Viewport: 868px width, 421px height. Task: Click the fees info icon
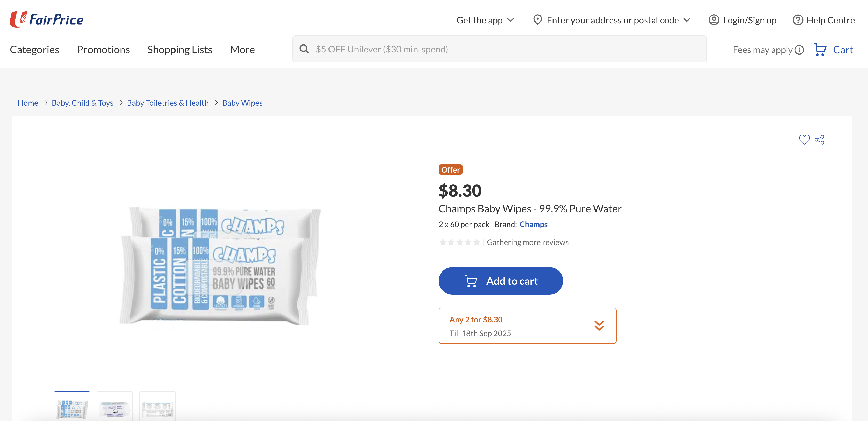[799, 50]
